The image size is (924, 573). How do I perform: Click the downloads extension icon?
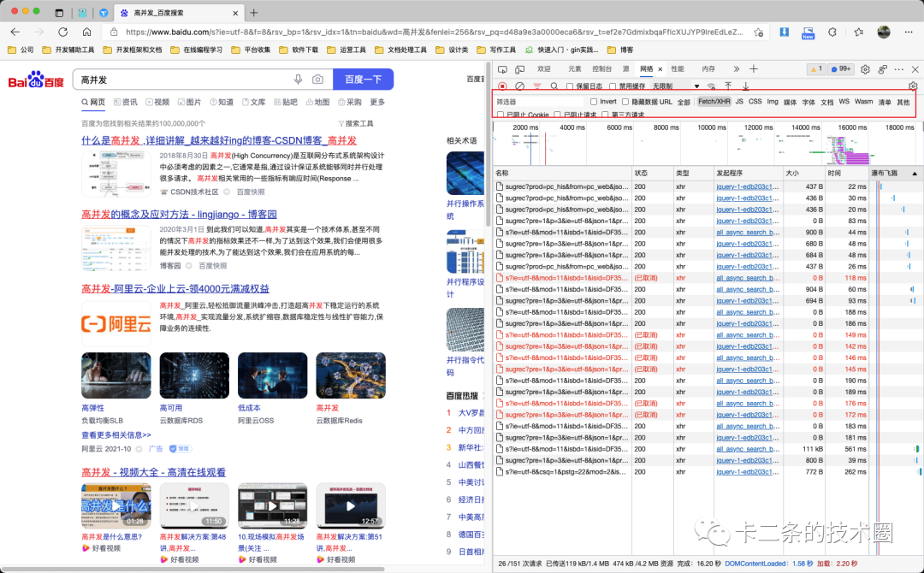785,32
